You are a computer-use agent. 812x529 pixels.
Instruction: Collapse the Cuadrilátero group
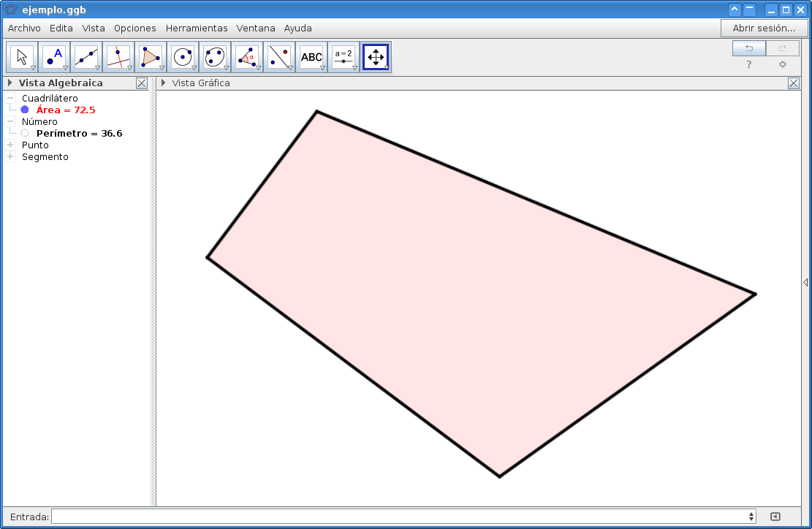[10, 98]
